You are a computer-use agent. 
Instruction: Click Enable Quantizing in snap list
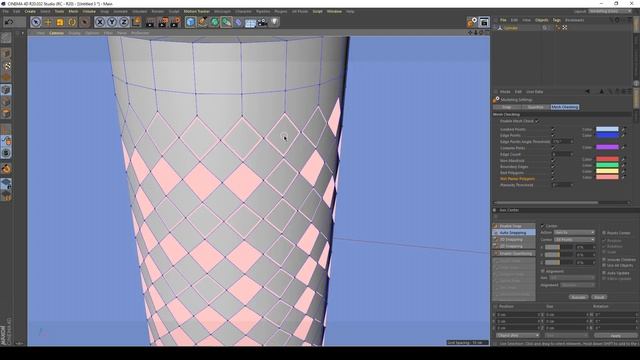click(x=514, y=253)
